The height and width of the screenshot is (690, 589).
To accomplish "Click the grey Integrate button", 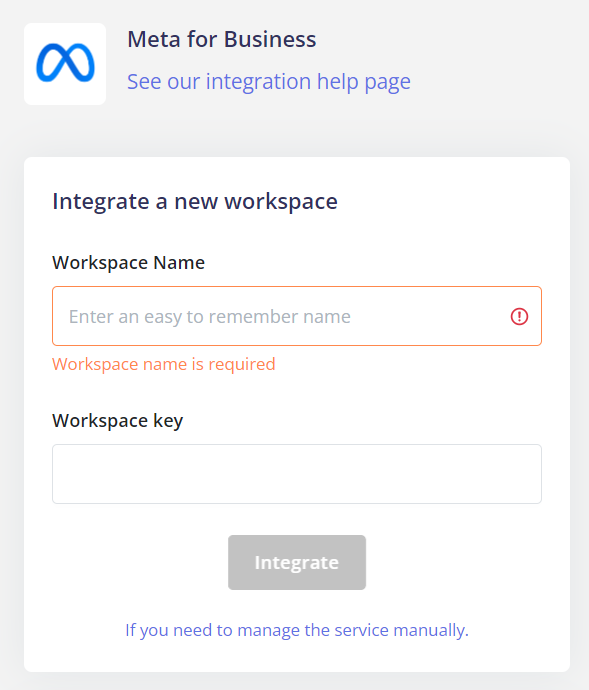I will pyautogui.click(x=297, y=562).
